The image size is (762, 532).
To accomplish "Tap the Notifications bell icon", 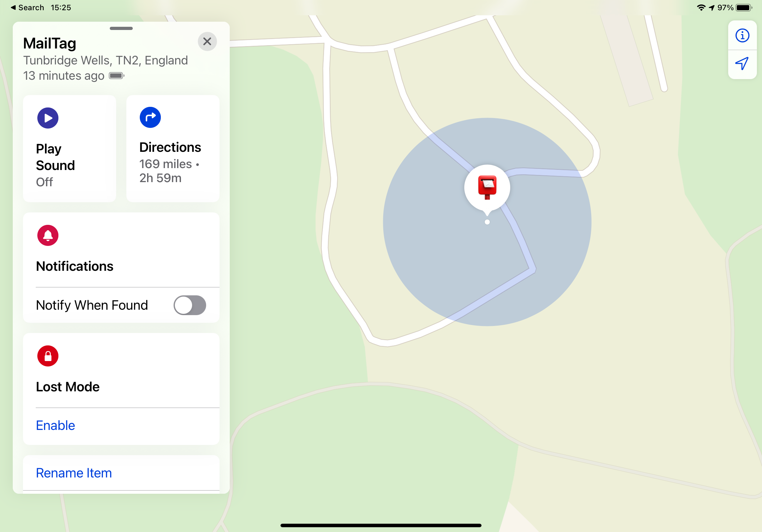I will 48,234.
